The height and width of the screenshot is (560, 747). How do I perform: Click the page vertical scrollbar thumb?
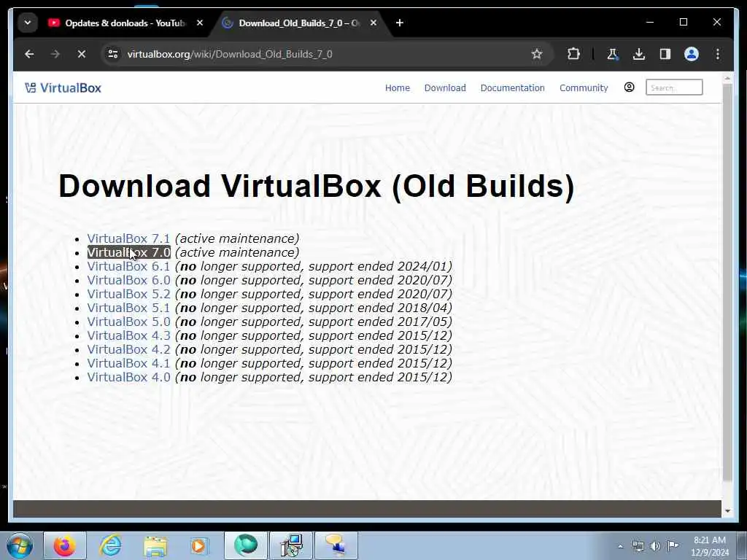[727, 282]
